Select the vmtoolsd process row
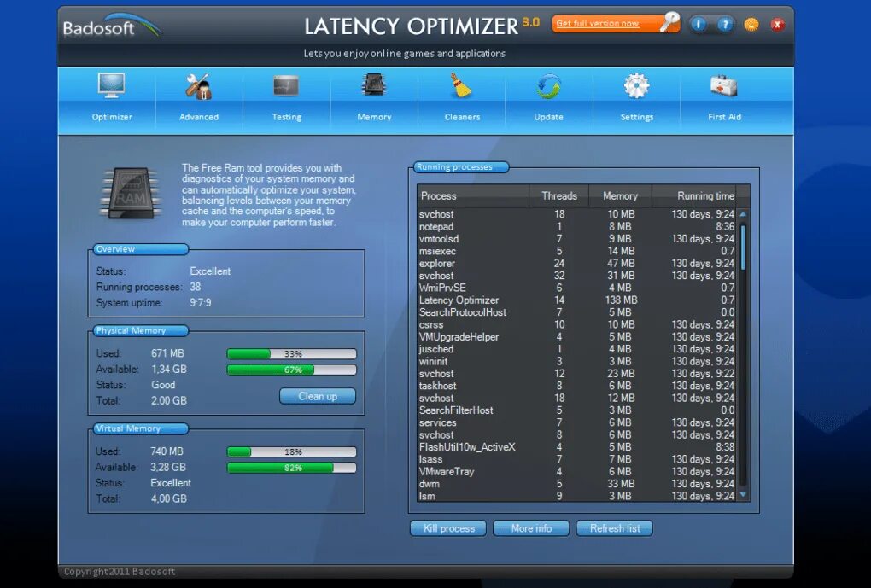The image size is (871, 588). [576, 239]
